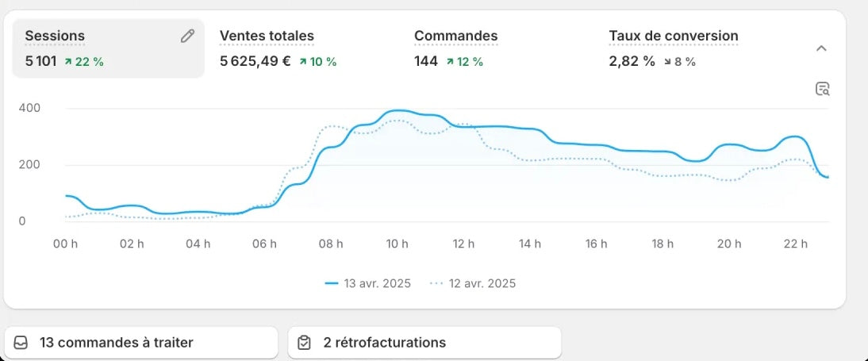Click the 8 % conversion decrease indicator

tap(679, 62)
